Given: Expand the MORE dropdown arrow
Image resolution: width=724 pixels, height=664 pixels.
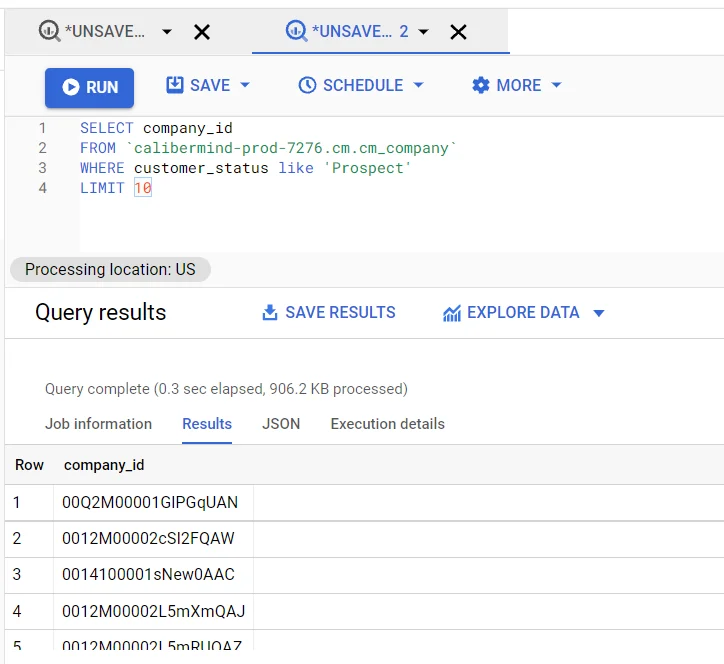Looking at the screenshot, I should point(556,85).
